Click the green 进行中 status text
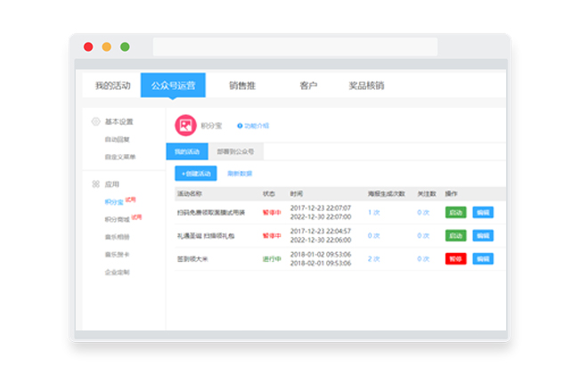 coord(272,259)
